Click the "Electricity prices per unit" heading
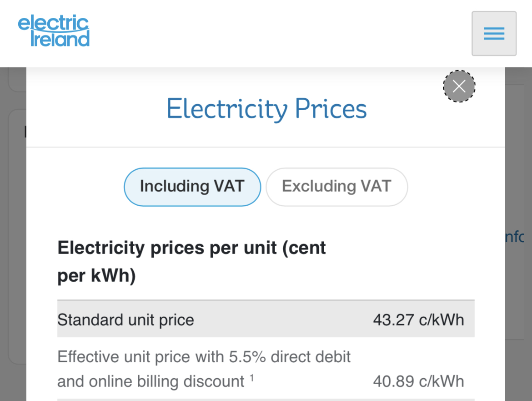Viewport: 532px width, 401px height. click(192, 248)
